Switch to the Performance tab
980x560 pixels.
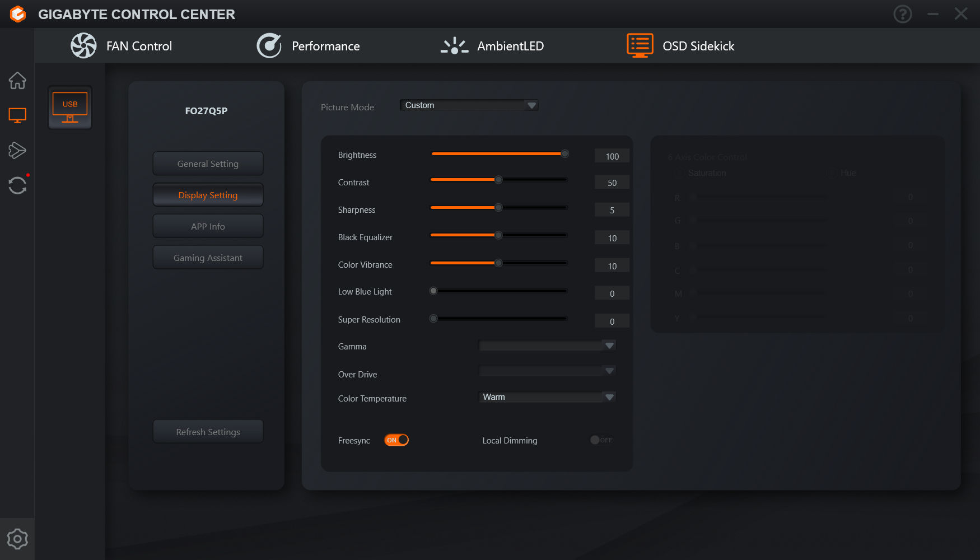tap(308, 46)
